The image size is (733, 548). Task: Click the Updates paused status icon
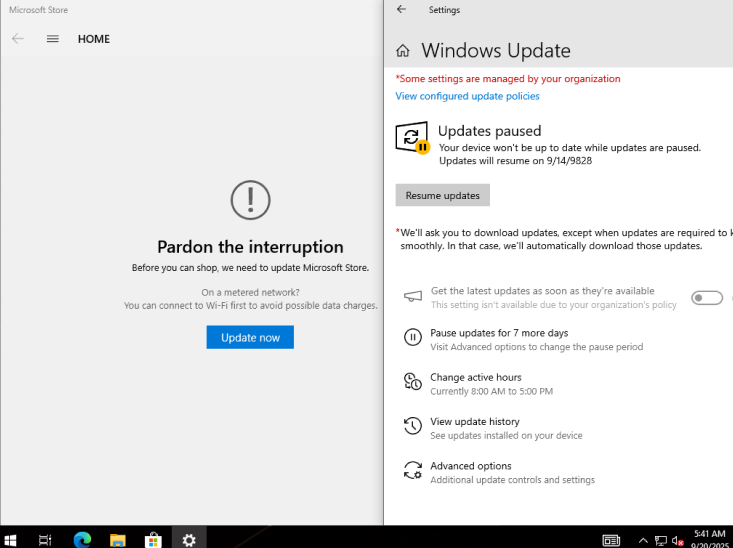(412, 137)
